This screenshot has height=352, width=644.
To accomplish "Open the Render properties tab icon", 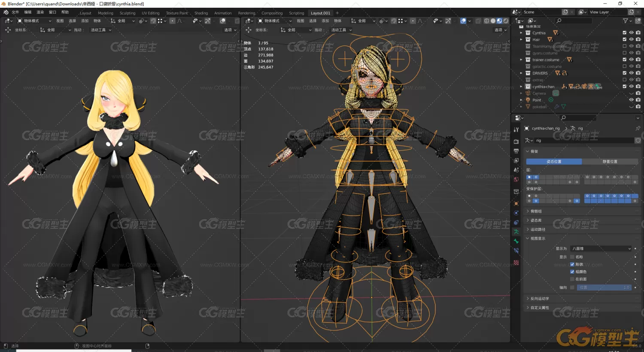I will (516, 141).
